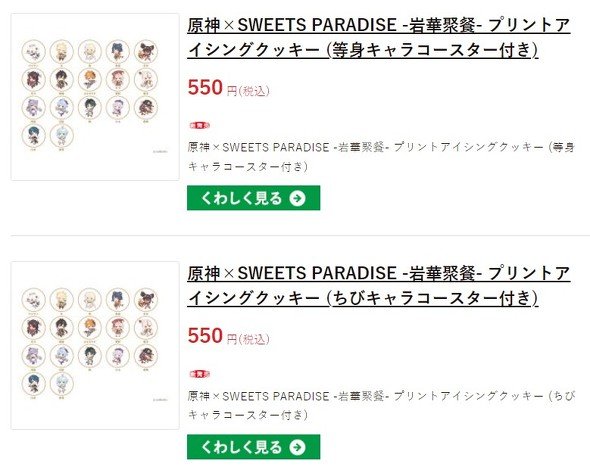Click gray description text of ちびキャラ item

[381, 405]
